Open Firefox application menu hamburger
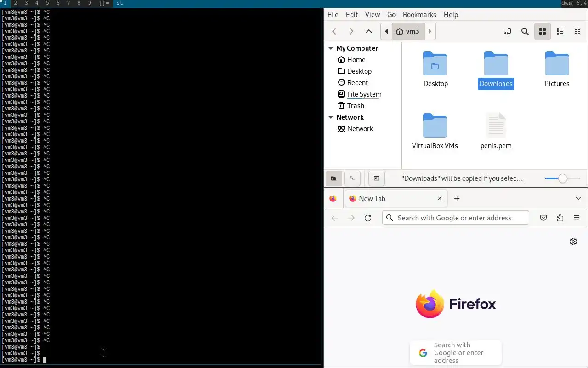Screen dimensions: 588x368 [577, 218]
